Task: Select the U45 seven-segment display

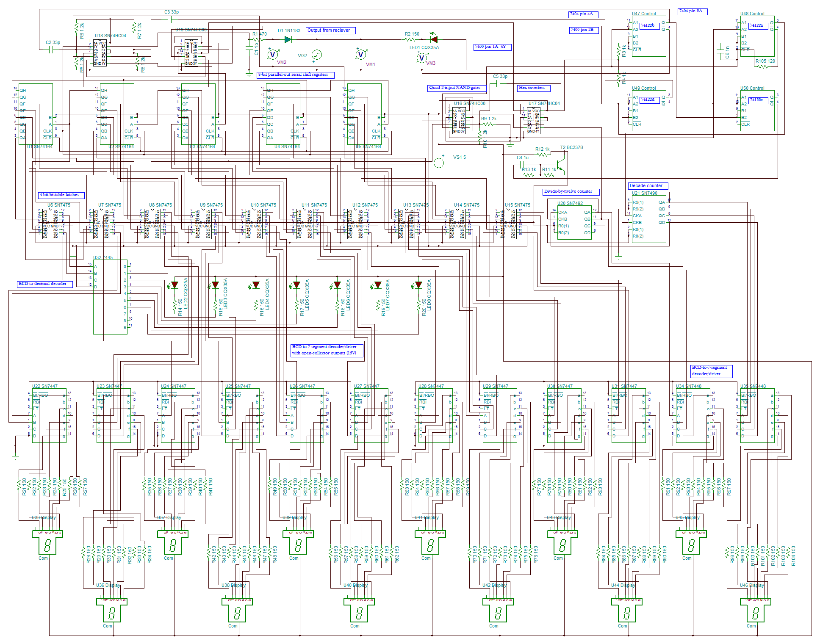Action: coord(691,542)
